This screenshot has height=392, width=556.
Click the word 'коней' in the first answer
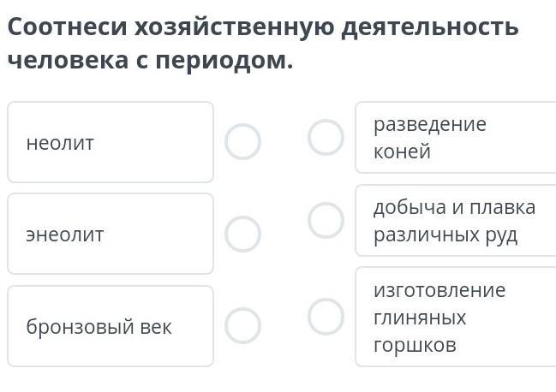402,151
